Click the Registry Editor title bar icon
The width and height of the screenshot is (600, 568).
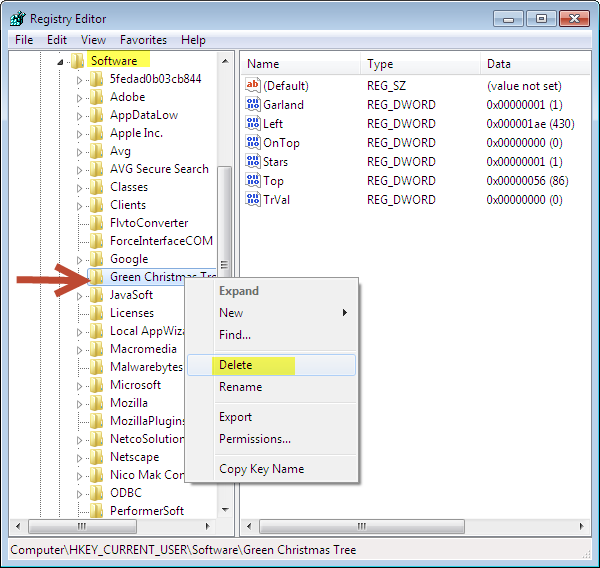pos(18,18)
